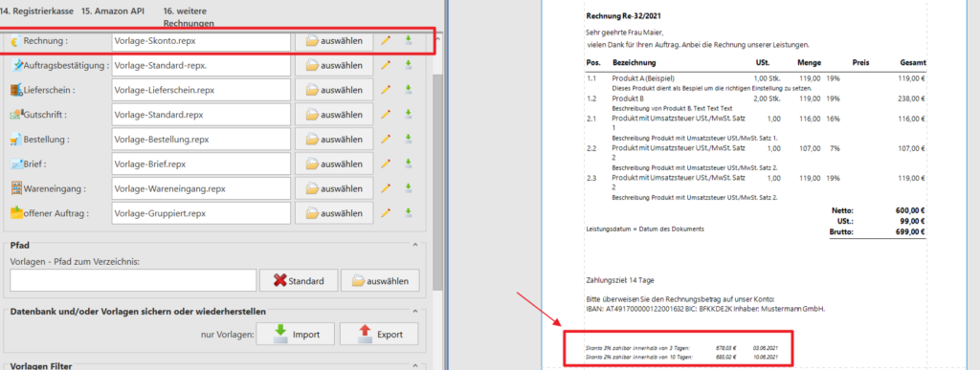980x370 pixels.
Task: Click the envelope icon beside Brief
Action: click(x=17, y=164)
